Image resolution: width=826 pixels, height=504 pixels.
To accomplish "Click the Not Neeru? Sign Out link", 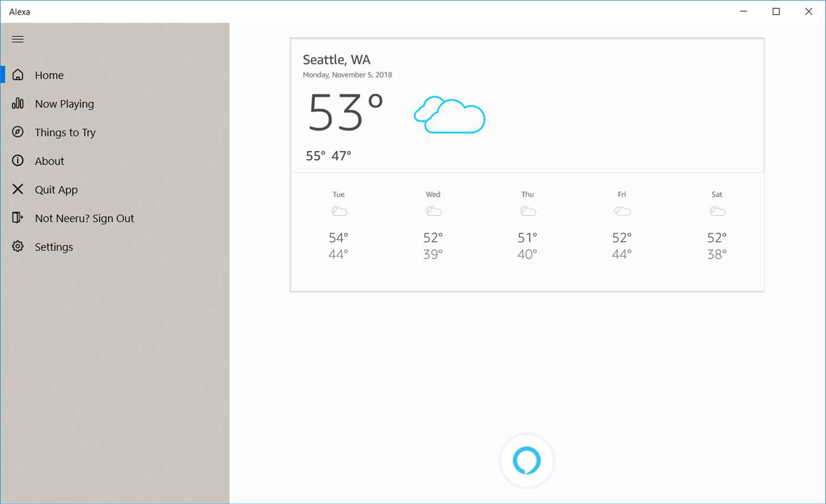I will coord(85,218).
